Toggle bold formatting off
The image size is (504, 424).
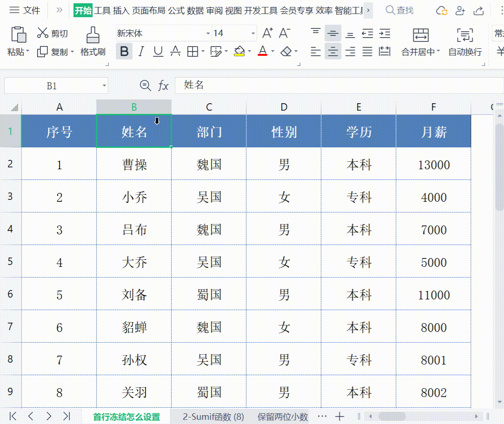coord(124,52)
